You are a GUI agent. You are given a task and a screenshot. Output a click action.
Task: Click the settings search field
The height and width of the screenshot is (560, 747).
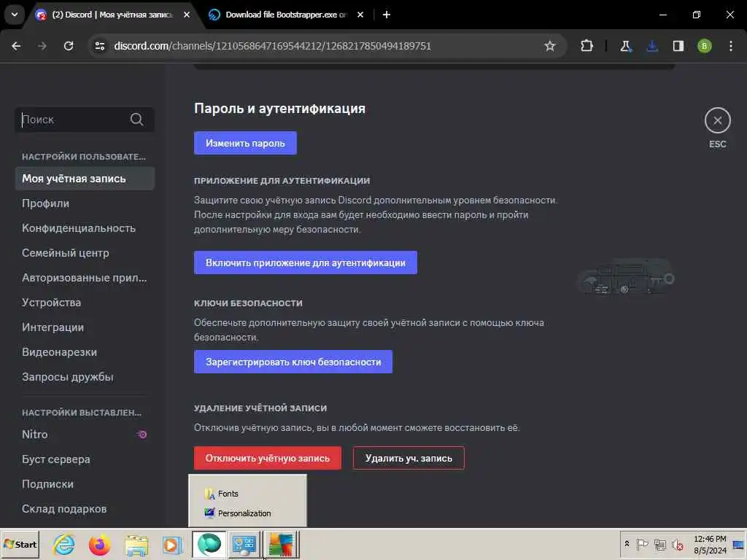(85, 120)
